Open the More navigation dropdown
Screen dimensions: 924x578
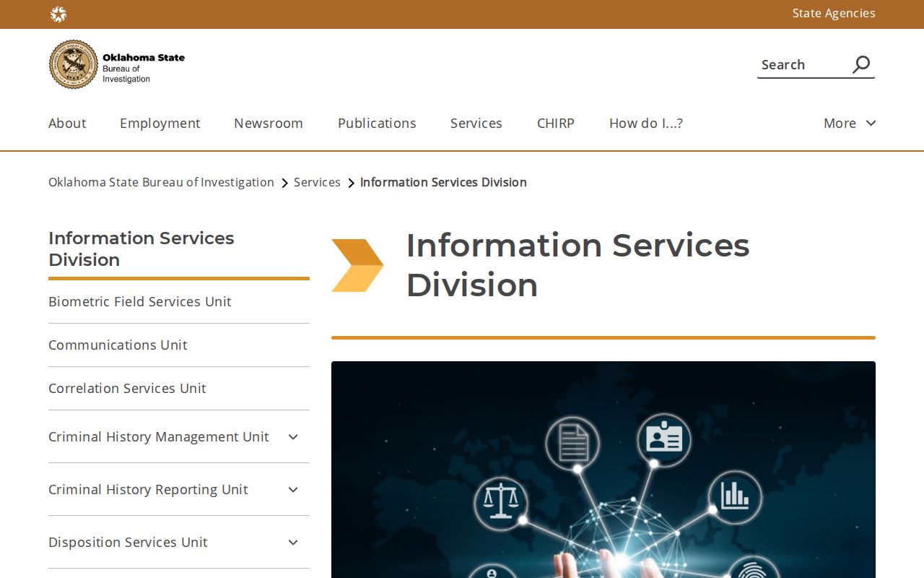(x=850, y=123)
